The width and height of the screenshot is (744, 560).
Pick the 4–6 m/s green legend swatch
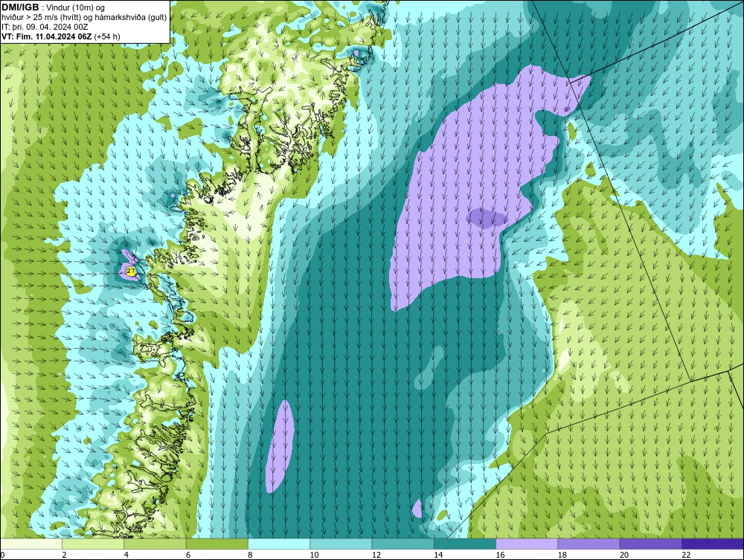click(x=155, y=544)
